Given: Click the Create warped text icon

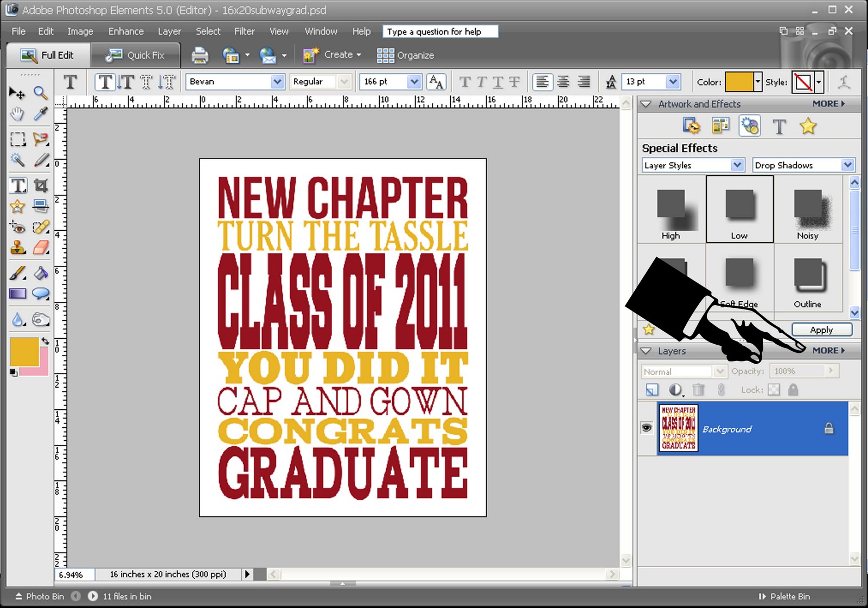Looking at the screenshot, I should click(844, 82).
